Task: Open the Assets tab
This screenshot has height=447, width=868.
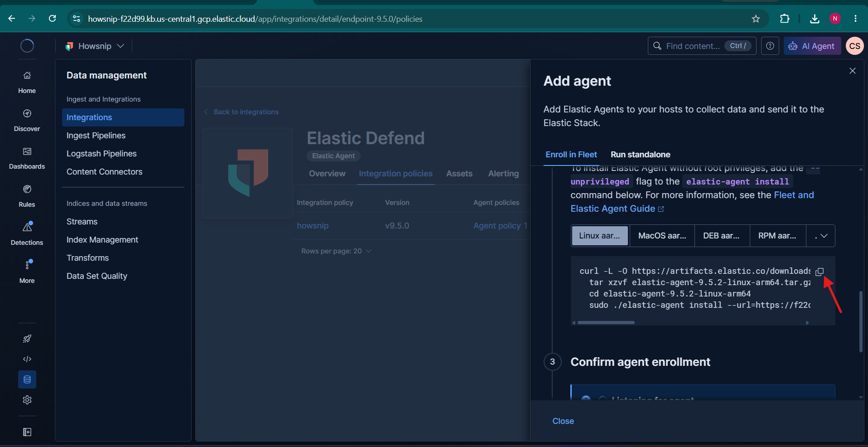Action: pyautogui.click(x=459, y=174)
